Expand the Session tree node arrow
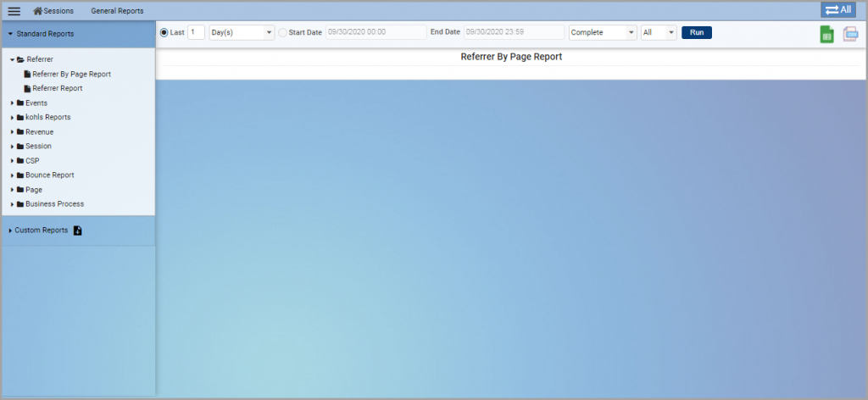Screen dimensions: 868x400 coord(12,146)
